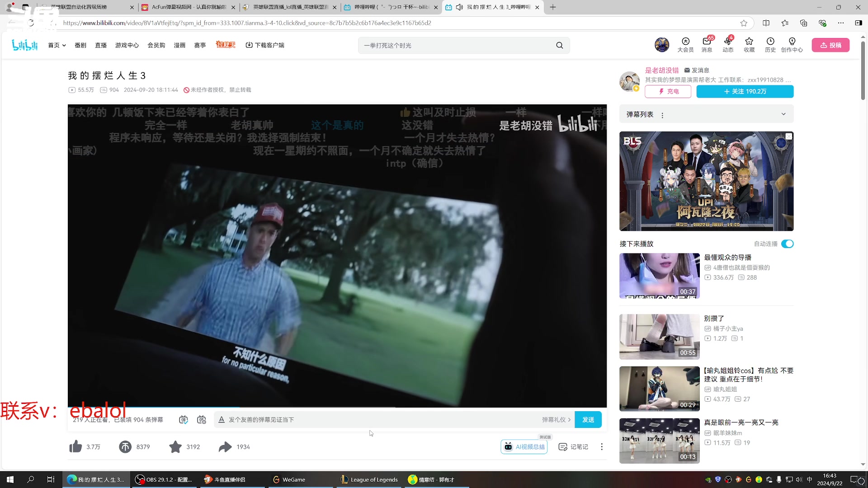868x488 pixels.
Task: Click 下载客户端 download link
Action: tap(265, 45)
